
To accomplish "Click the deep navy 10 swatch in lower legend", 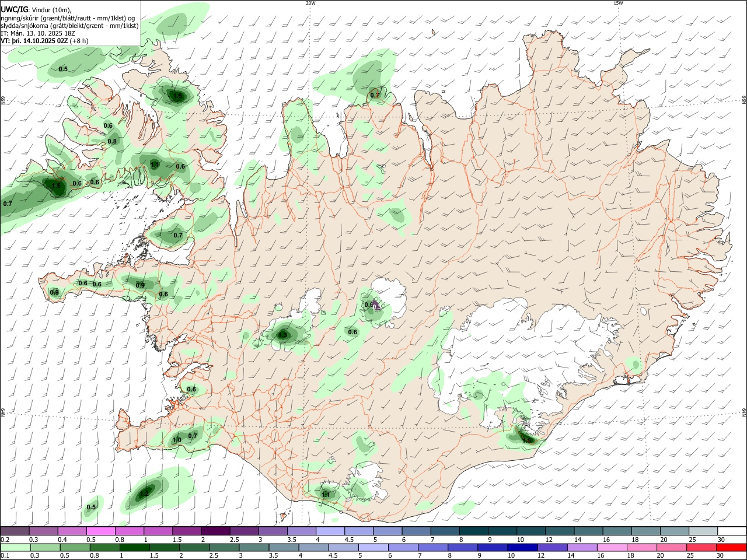I will click(x=522, y=547).
